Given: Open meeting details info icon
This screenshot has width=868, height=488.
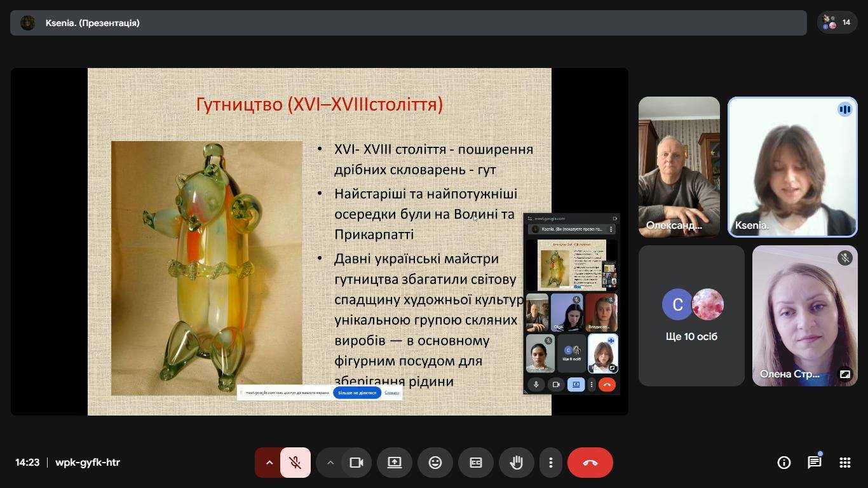Looking at the screenshot, I should click(x=784, y=463).
